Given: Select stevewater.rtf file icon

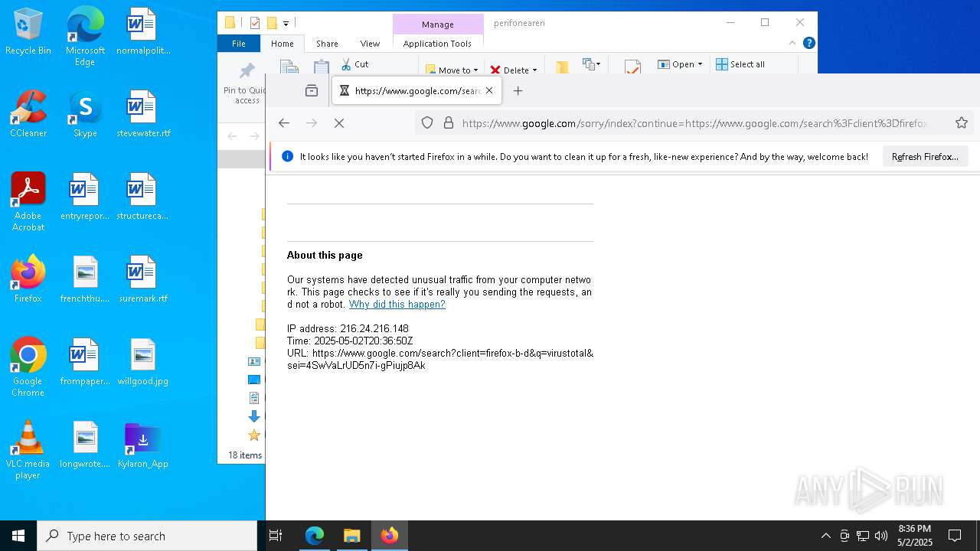Looking at the screenshot, I should click(142, 115).
